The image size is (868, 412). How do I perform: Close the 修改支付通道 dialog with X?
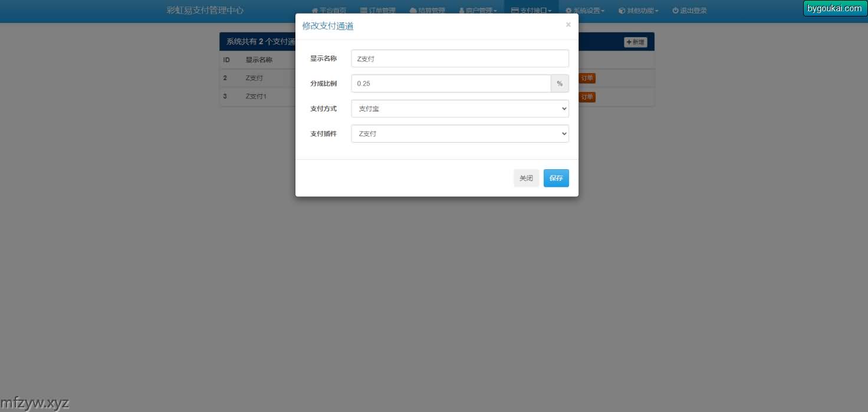click(568, 25)
